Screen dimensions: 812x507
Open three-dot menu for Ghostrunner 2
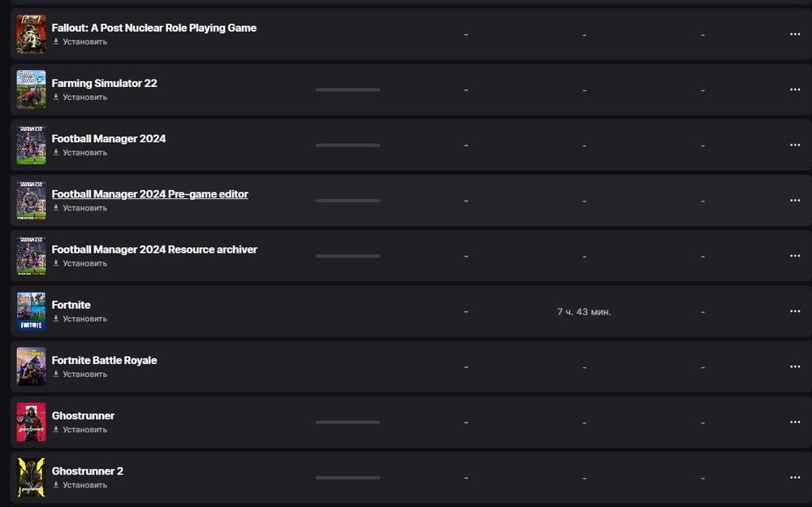[795, 477]
